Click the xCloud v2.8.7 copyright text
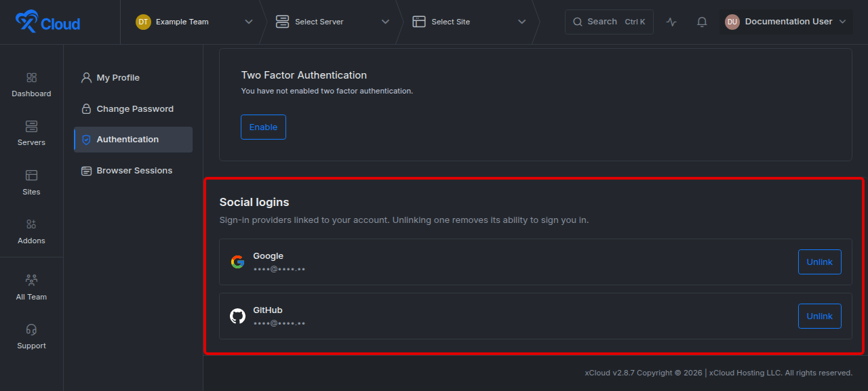The height and width of the screenshot is (391, 868). point(719,373)
